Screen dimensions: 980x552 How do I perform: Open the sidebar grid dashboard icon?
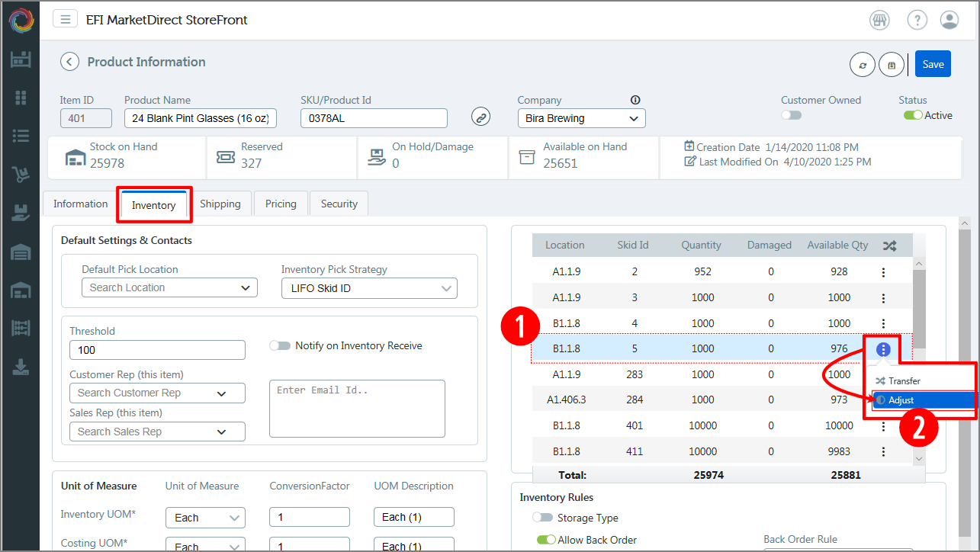(x=21, y=98)
